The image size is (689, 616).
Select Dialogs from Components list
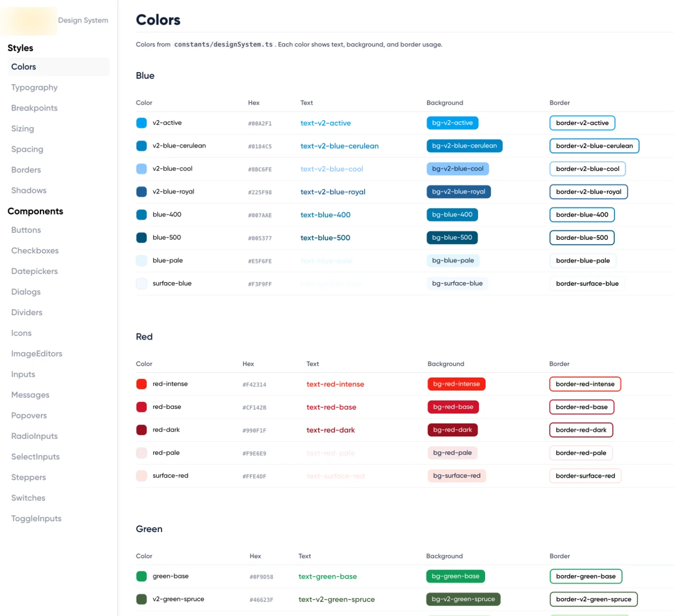pyautogui.click(x=26, y=292)
